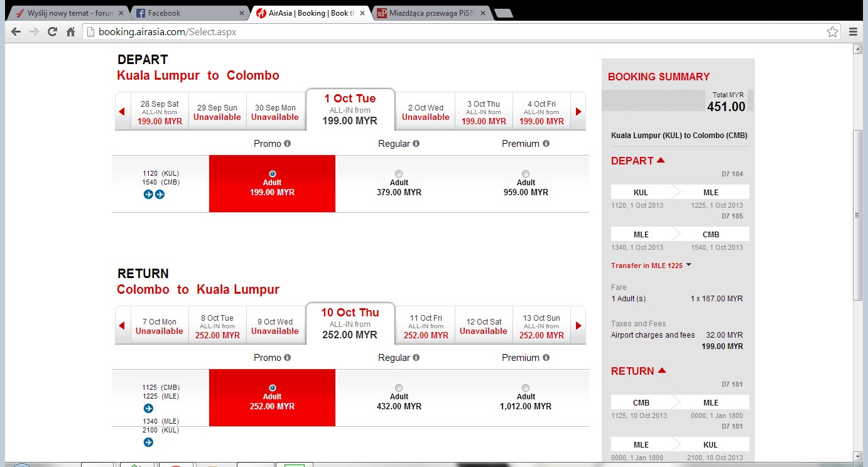Select depart Premium fare 959.00 MYR
The height and width of the screenshot is (467, 868).
click(526, 174)
